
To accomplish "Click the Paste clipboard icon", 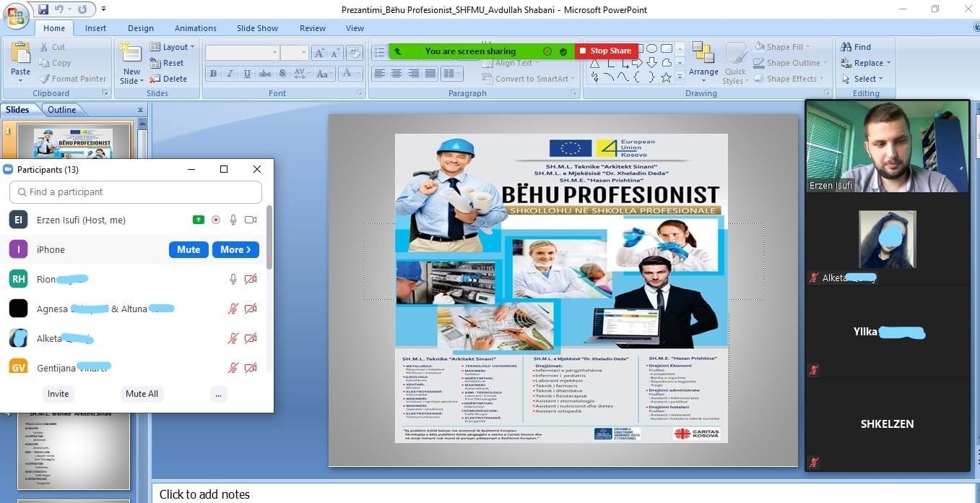I will coord(20,55).
